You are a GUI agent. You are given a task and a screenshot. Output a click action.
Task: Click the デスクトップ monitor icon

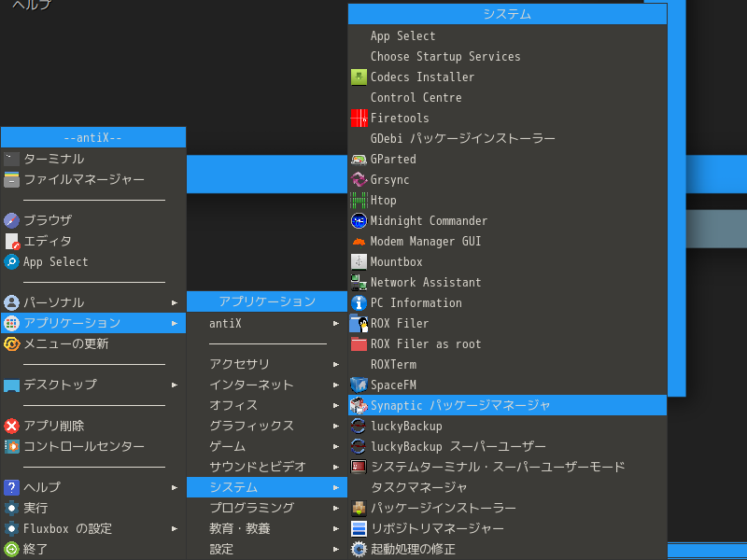[11, 385]
